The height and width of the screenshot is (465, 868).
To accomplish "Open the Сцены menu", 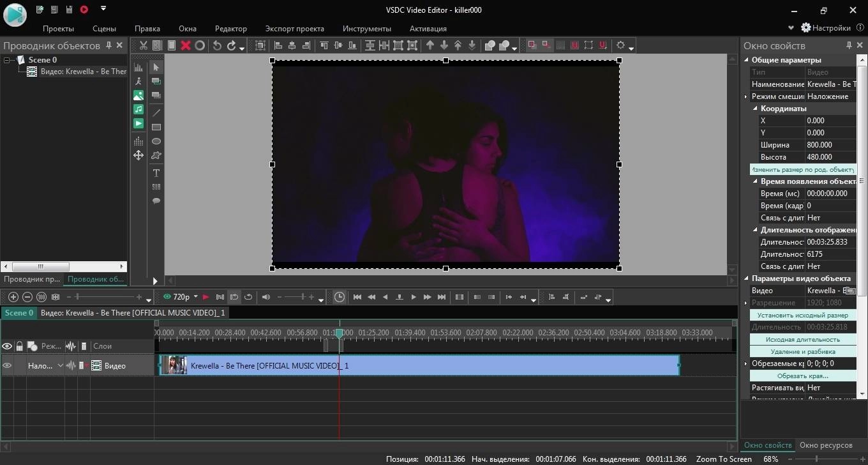I will click(104, 29).
